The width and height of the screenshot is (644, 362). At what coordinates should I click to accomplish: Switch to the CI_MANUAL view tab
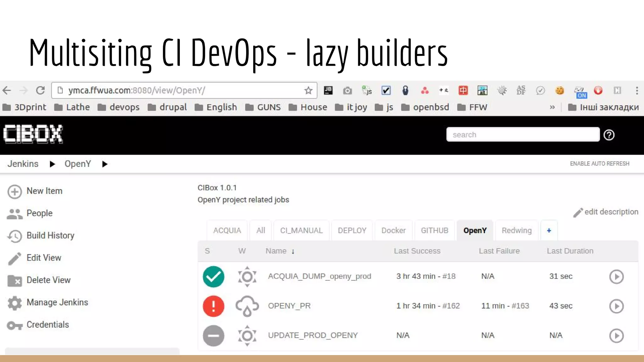[x=301, y=231]
